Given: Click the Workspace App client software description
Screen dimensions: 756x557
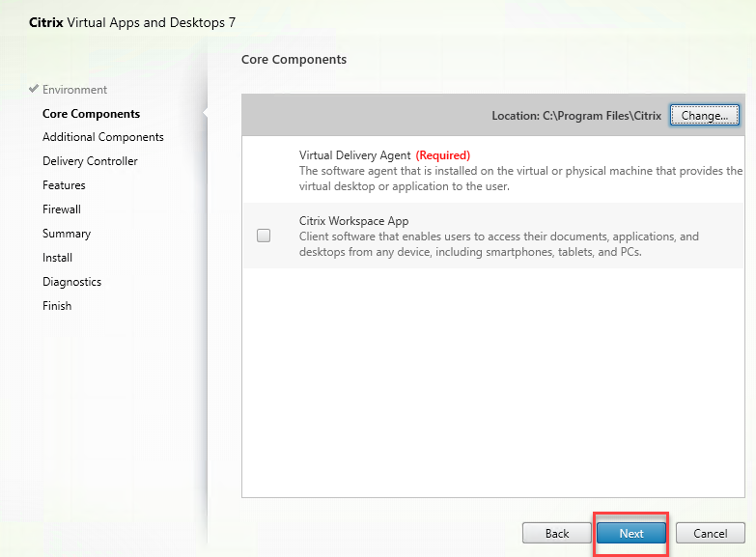Looking at the screenshot, I should (x=498, y=244).
